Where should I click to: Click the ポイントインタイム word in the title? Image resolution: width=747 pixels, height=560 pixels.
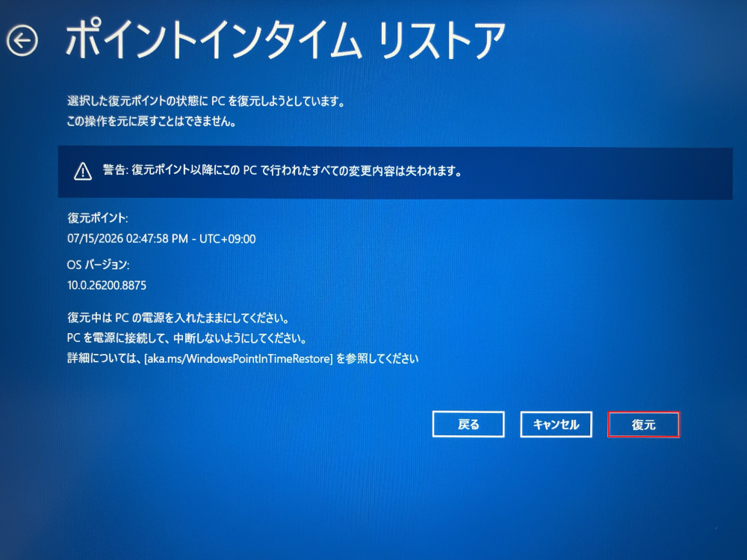[214, 40]
